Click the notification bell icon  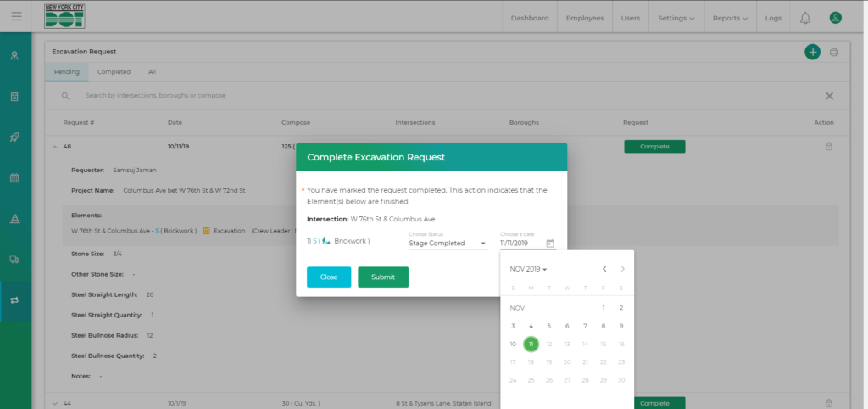(805, 18)
